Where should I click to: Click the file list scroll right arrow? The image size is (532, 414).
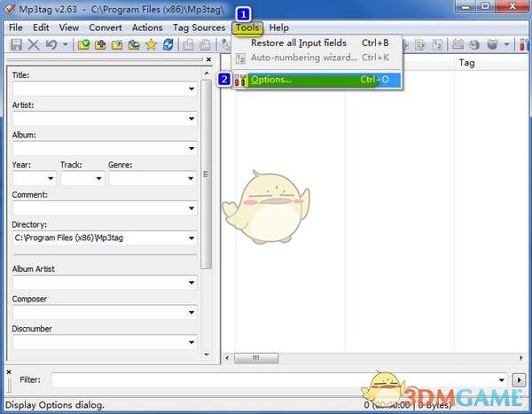(x=520, y=358)
